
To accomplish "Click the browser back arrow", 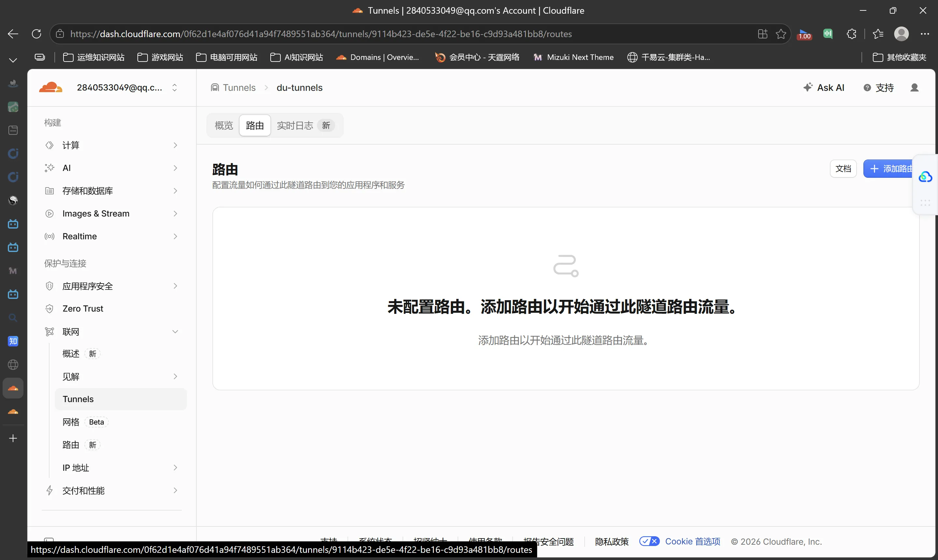I will pyautogui.click(x=13, y=34).
